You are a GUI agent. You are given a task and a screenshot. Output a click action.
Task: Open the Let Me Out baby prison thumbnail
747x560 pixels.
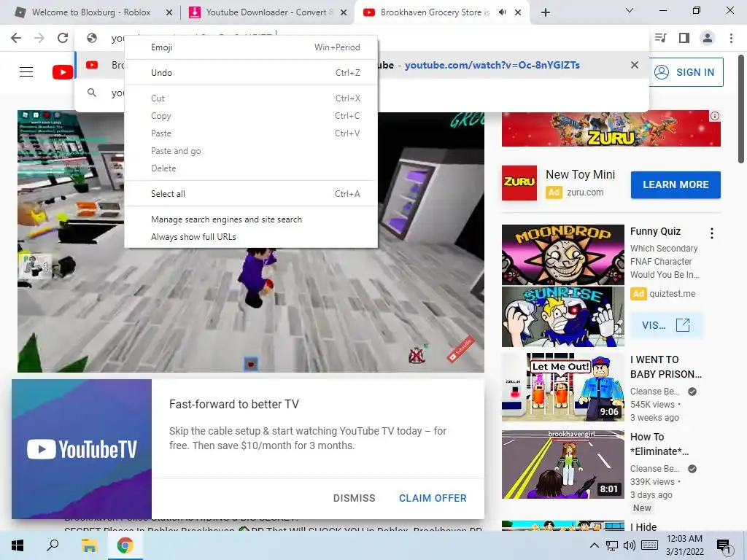pos(562,386)
